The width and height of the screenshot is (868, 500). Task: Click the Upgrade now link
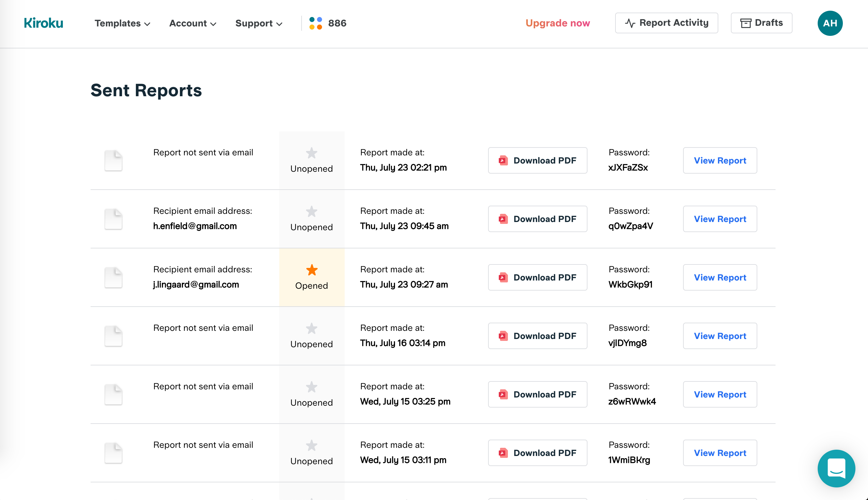click(x=557, y=23)
